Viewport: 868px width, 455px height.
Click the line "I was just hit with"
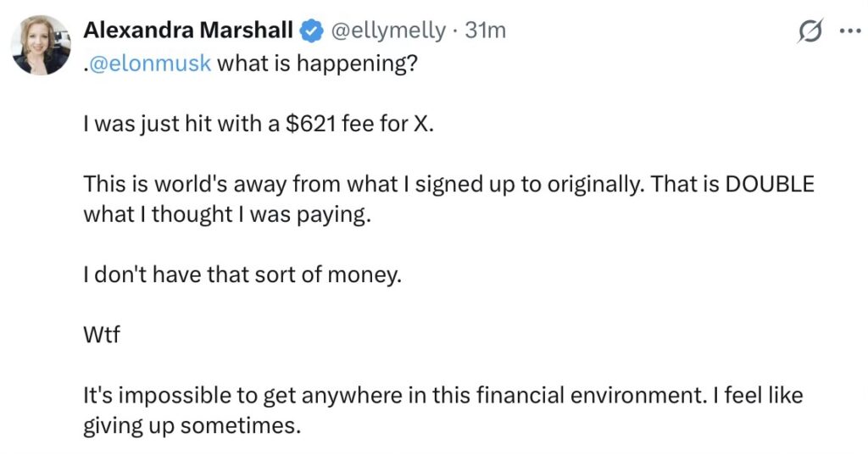pyautogui.click(x=161, y=127)
